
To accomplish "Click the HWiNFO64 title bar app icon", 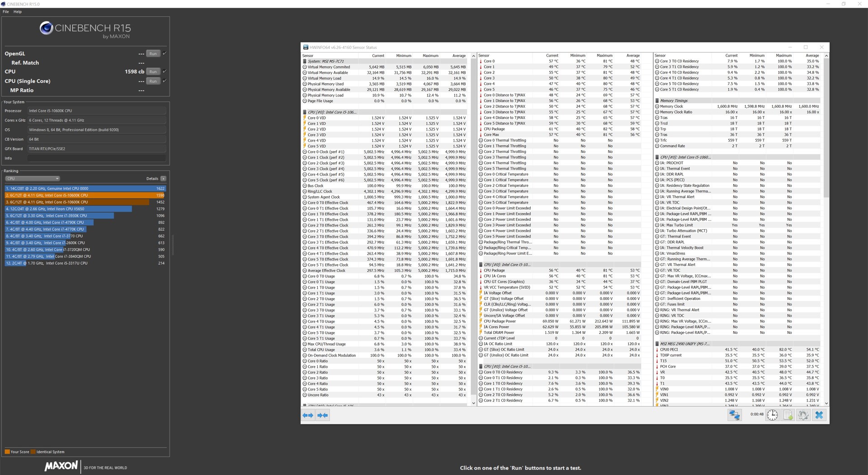I will tap(306, 47).
